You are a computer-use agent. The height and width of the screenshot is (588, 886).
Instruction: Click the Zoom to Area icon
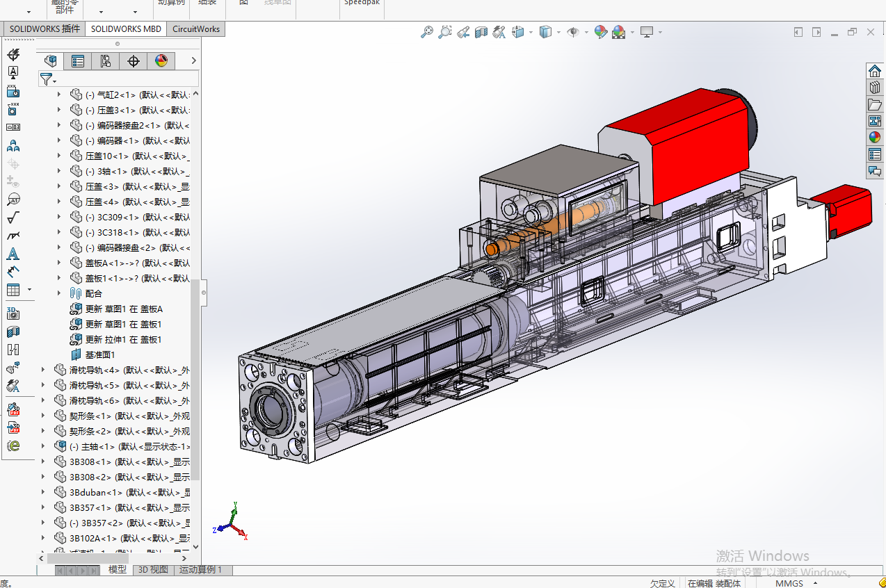tap(445, 32)
